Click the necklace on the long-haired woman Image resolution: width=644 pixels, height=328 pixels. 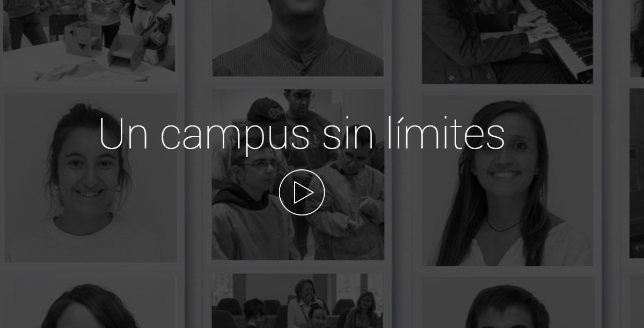[502, 226]
